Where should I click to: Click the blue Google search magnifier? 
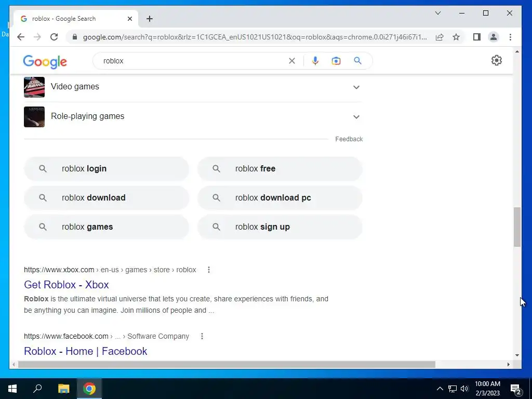point(357,61)
